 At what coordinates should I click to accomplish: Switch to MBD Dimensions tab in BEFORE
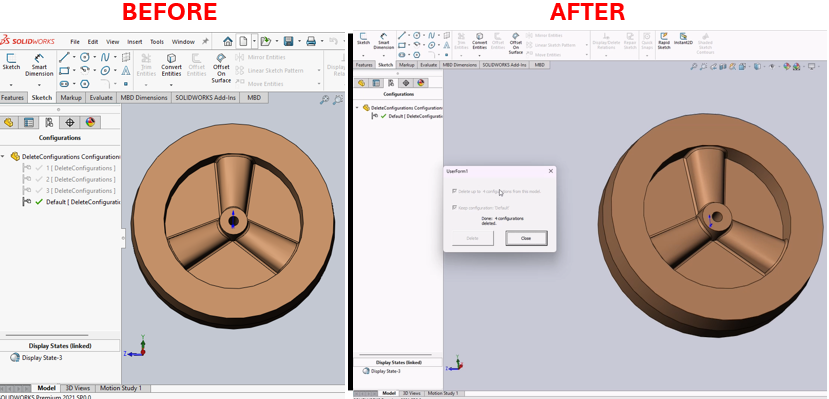(x=144, y=98)
